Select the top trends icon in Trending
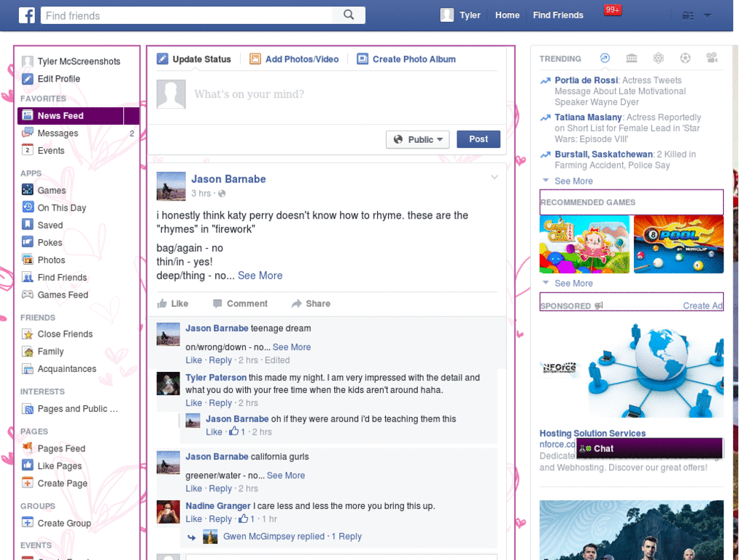747x560 pixels. pyautogui.click(x=605, y=58)
